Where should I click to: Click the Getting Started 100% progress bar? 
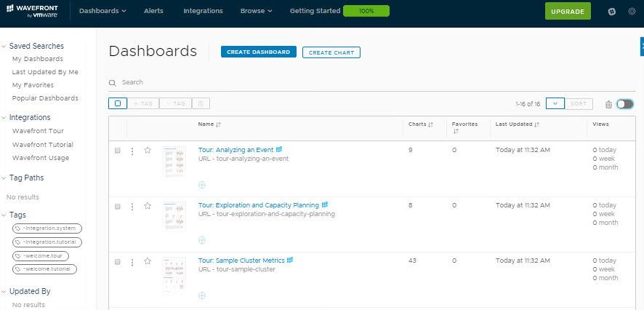[x=366, y=11]
